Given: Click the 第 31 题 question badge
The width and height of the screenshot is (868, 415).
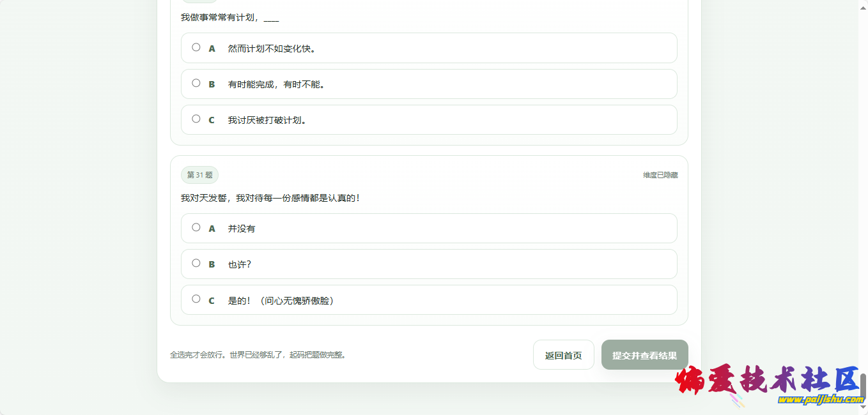Looking at the screenshot, I should pyautogui.click(x=199, y=175).
